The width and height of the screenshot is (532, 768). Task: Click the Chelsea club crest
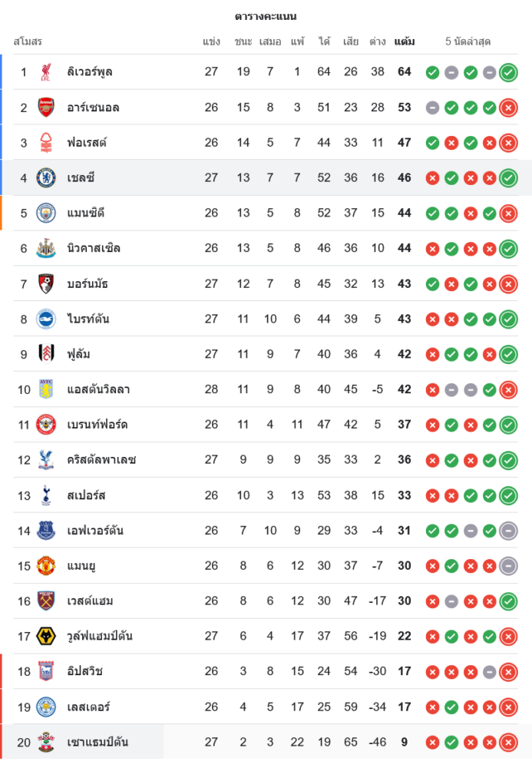tap(46, 178)
